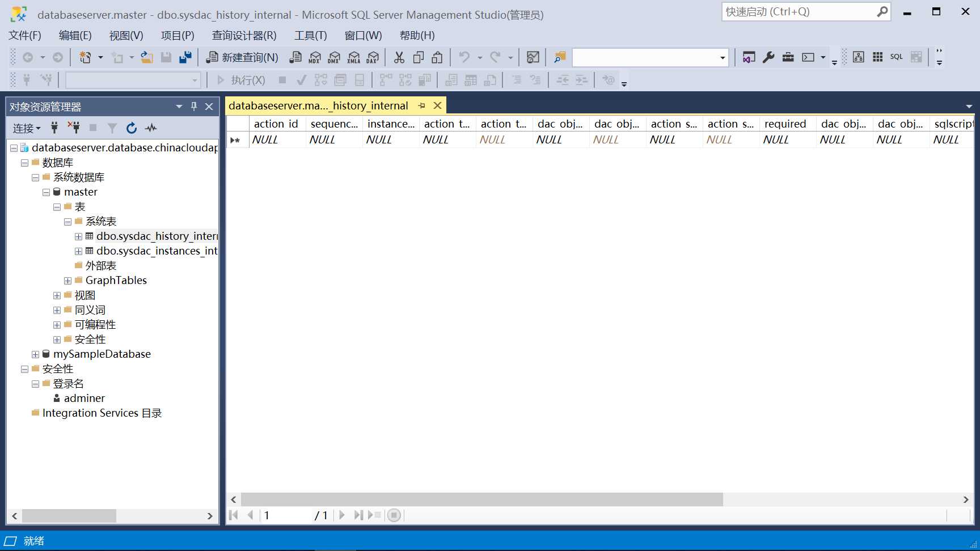Image resolution: width=980 pixels, height=551 pixels.
Task: Click the Refresh icon in Object Explorer
Action: click(x=132, y=128)
